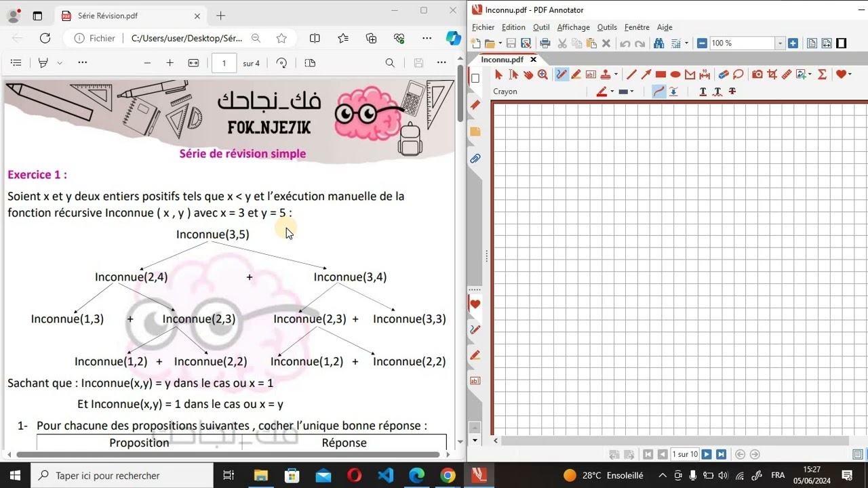Viewport: 868px width, 488px height.
Task: Expand the Favorites heart dropdown
Action: tap(849, 75)
